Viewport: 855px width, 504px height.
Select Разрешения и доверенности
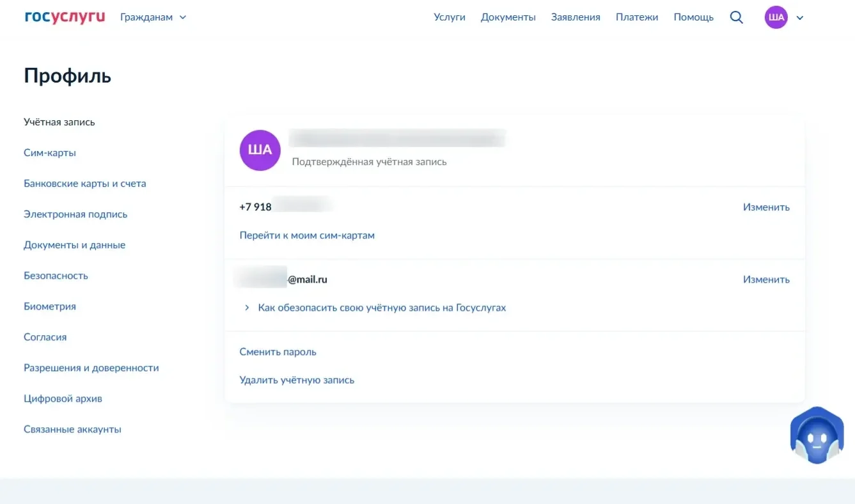tap(91, 368)
